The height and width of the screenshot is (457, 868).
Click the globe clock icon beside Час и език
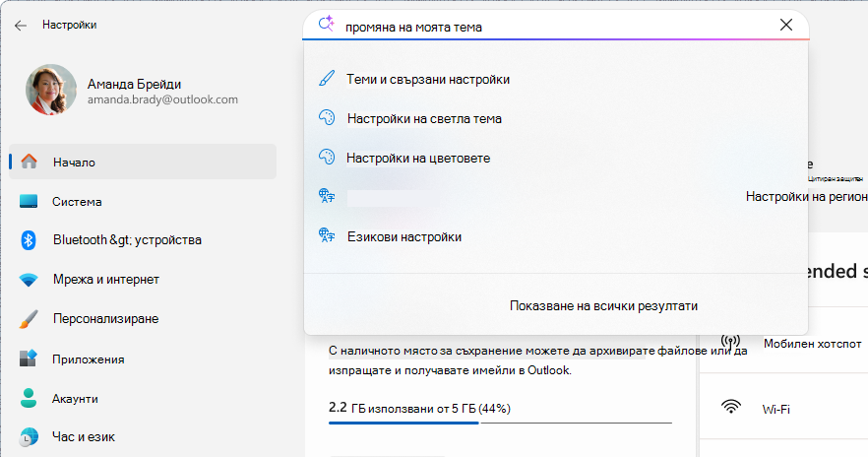point(29,437)
